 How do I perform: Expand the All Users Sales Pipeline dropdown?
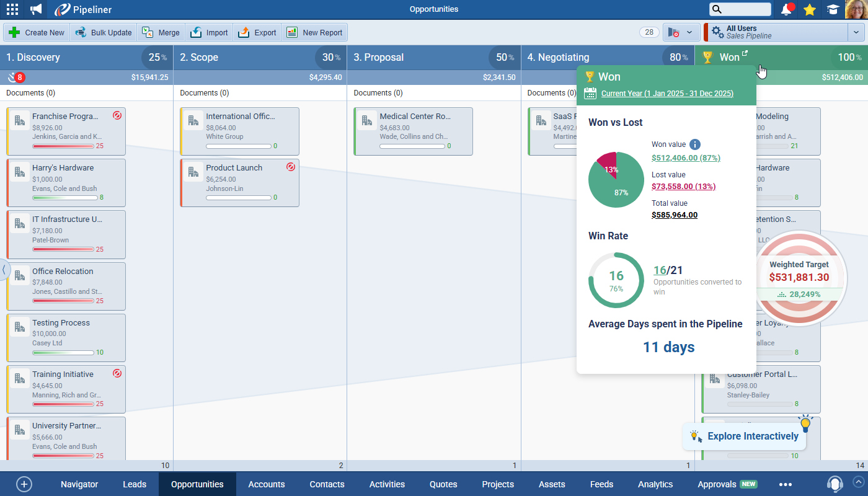click(x=856, y=32)
